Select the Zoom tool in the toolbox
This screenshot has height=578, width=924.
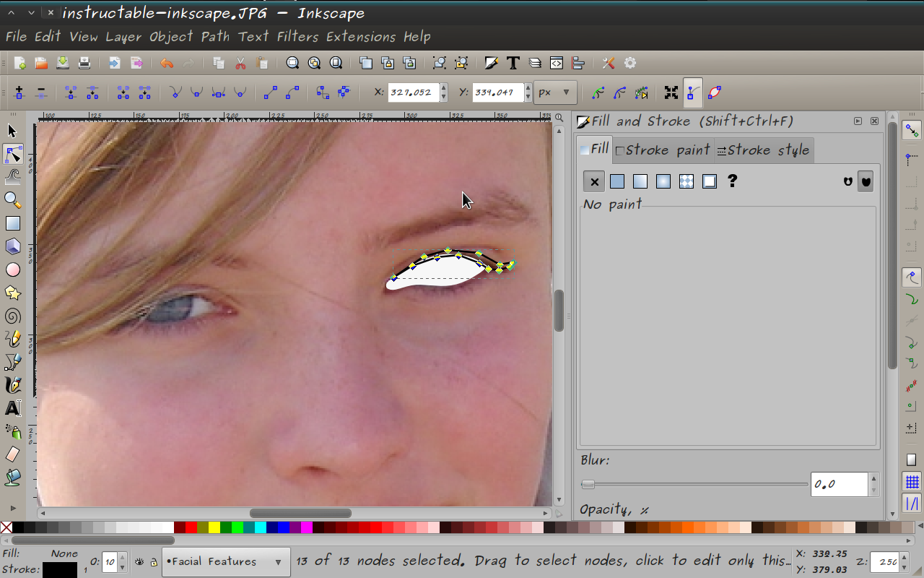12,200
